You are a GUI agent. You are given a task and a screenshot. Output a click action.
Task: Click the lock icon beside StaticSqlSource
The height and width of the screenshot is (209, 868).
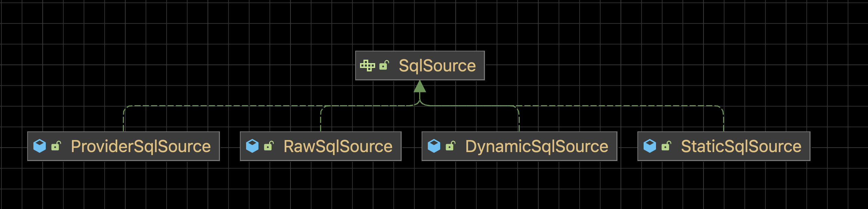pos(666,146)
